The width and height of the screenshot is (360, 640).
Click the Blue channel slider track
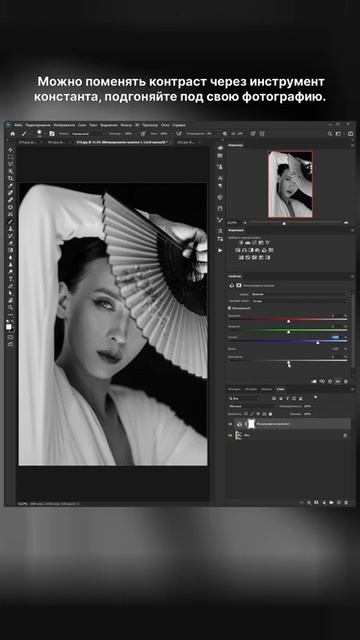click(x=288, y=341)
